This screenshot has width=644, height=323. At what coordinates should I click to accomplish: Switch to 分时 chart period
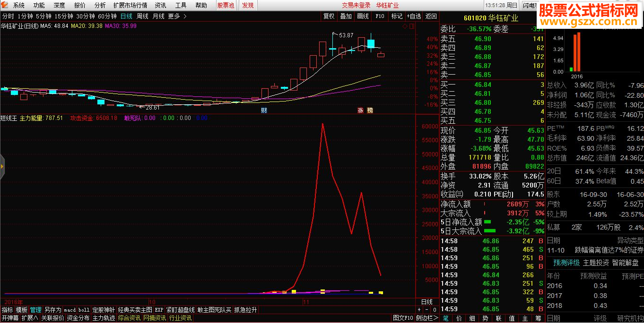click(8, 16)
